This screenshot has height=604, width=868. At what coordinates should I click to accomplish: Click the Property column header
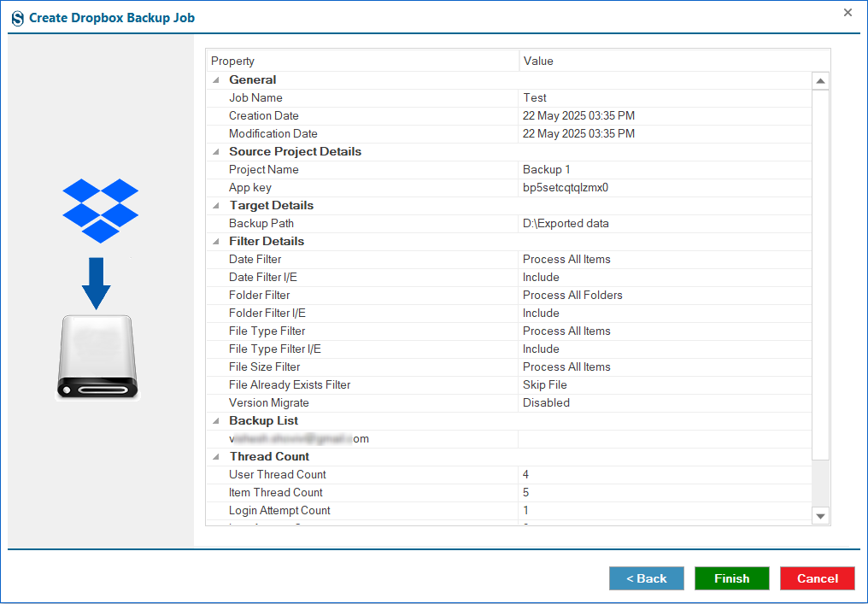point(362,61)
